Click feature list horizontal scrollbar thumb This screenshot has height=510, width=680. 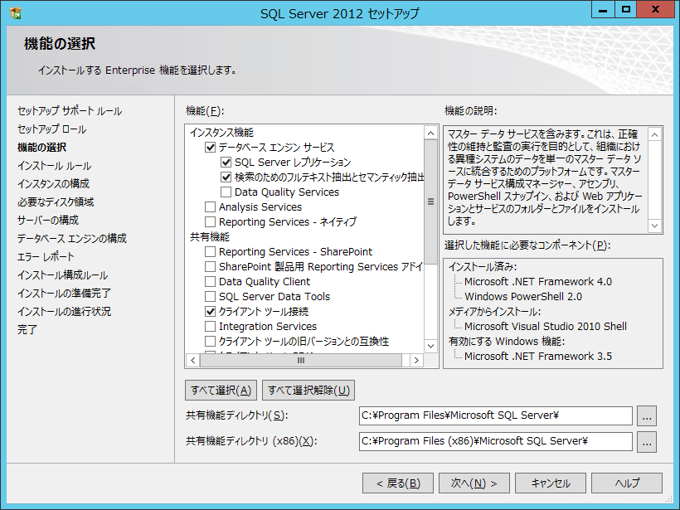[301, 360]
